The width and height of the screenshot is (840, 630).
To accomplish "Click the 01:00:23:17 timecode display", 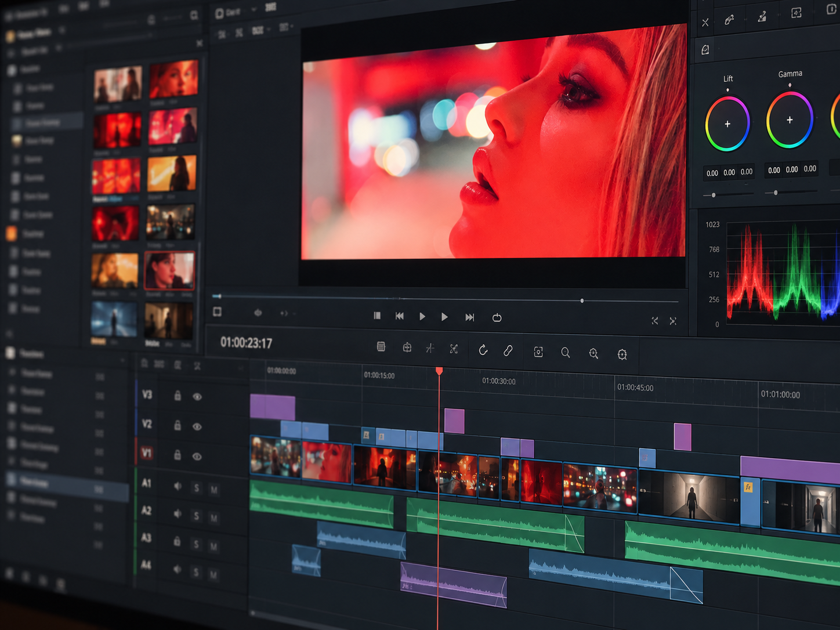I will [246, 343].
